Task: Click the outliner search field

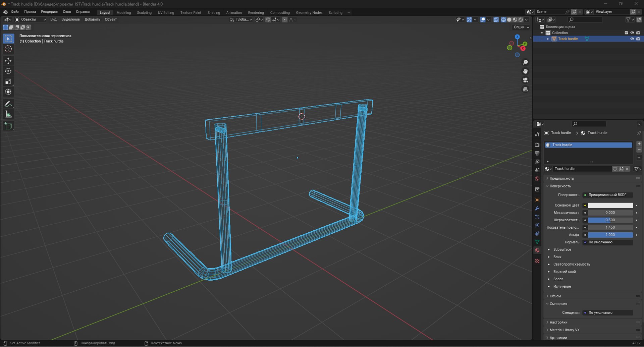Action: coord(585,20)
